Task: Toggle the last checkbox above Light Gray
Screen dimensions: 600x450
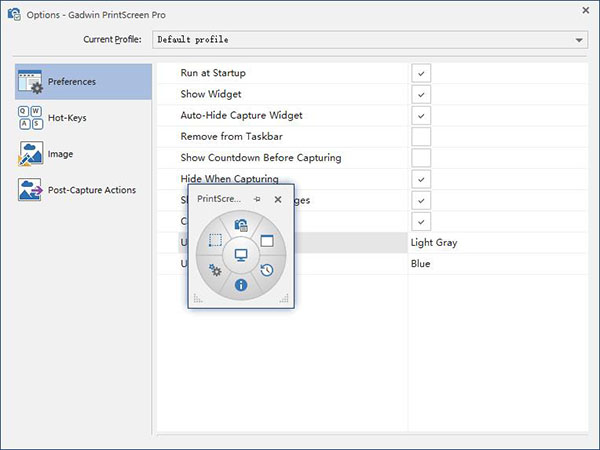Action: tap(421, 222)
